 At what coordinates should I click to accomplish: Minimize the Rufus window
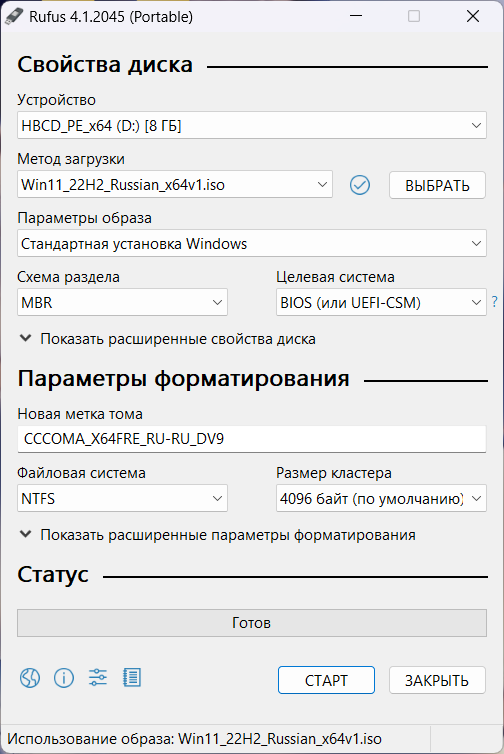pyautogui.click(x=356, y=16)
